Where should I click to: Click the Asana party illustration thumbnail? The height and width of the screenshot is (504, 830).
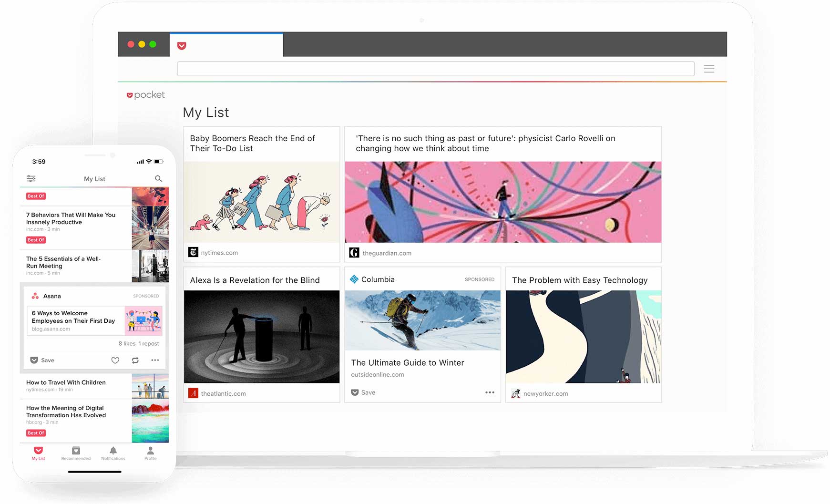pyautogui.click(x=143, y=320)
